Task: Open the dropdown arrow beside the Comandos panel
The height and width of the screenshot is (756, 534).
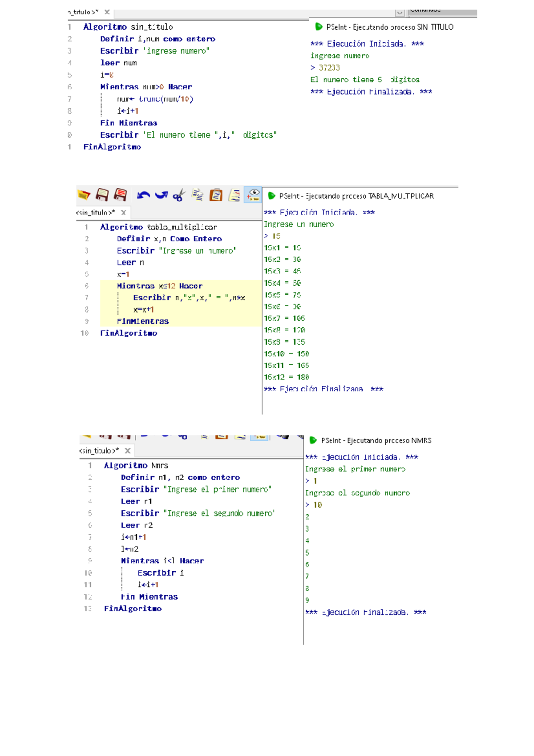Action: tap(400, 13)
